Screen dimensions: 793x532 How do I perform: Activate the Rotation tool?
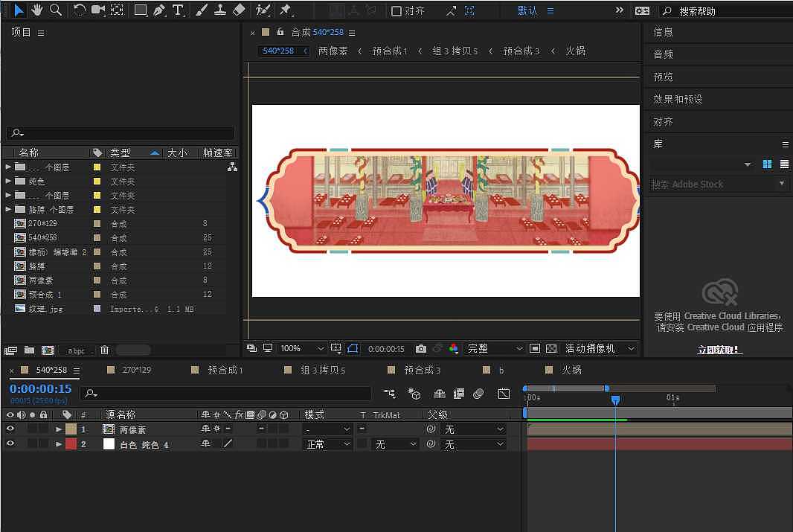click(x=80, y=10)
